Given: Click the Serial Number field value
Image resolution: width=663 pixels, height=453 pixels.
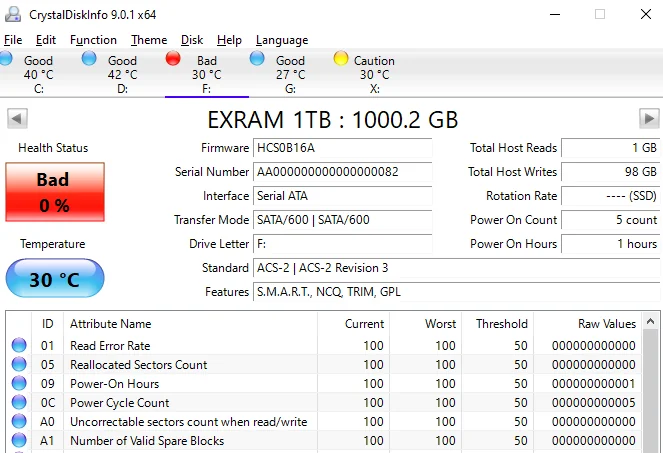Looking at the screenshot, I should click(342, 172).
